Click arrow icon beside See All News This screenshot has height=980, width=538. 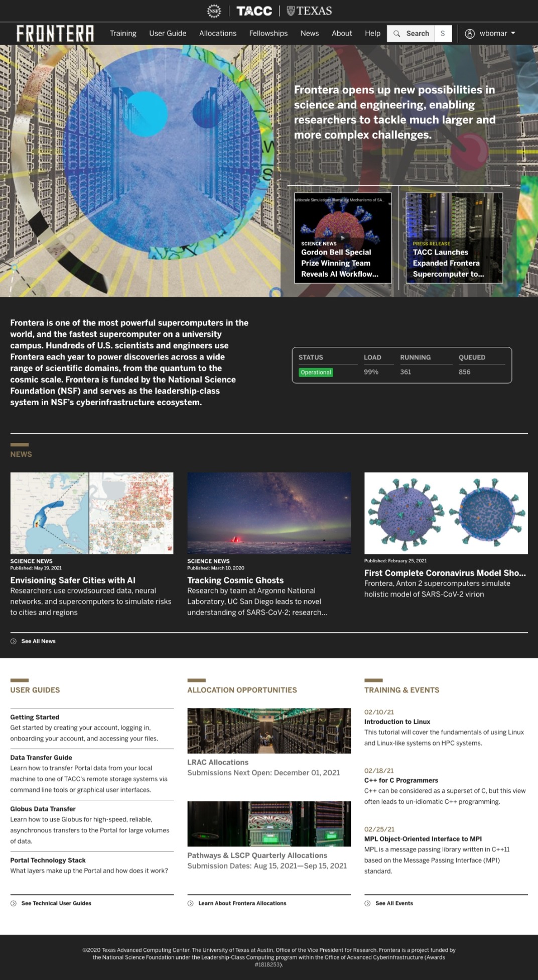pos(14,641)
